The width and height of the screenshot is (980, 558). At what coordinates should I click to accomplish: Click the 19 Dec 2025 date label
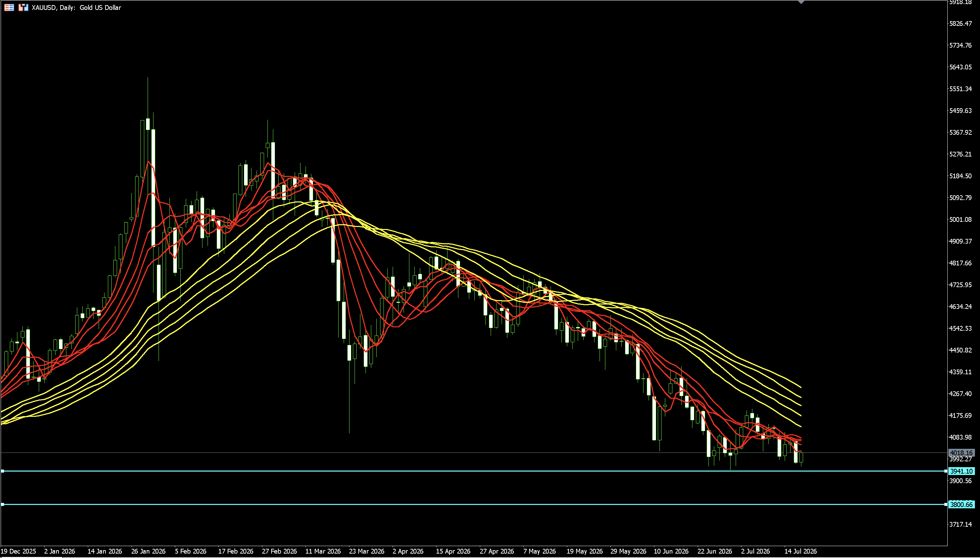[x=18, y=552]
